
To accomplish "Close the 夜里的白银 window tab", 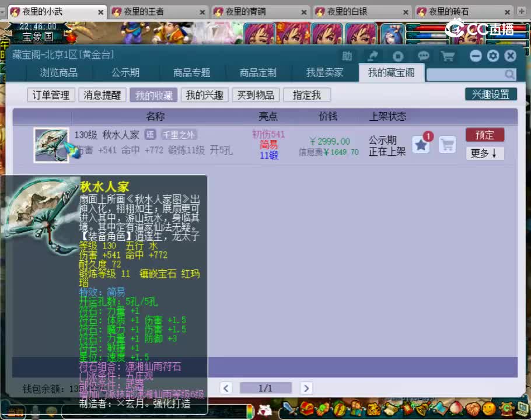I will [406, 12].
